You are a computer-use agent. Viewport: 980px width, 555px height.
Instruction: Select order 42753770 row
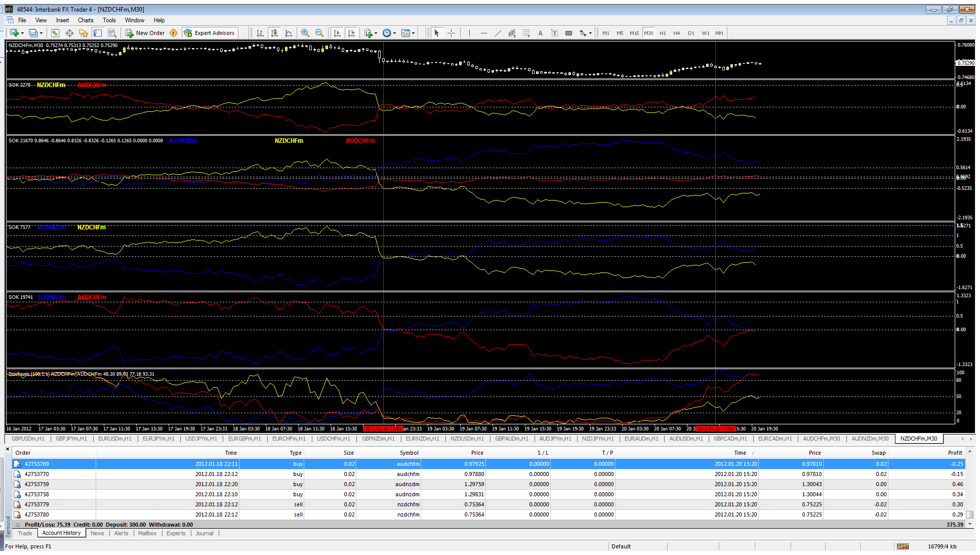(488, 474)
